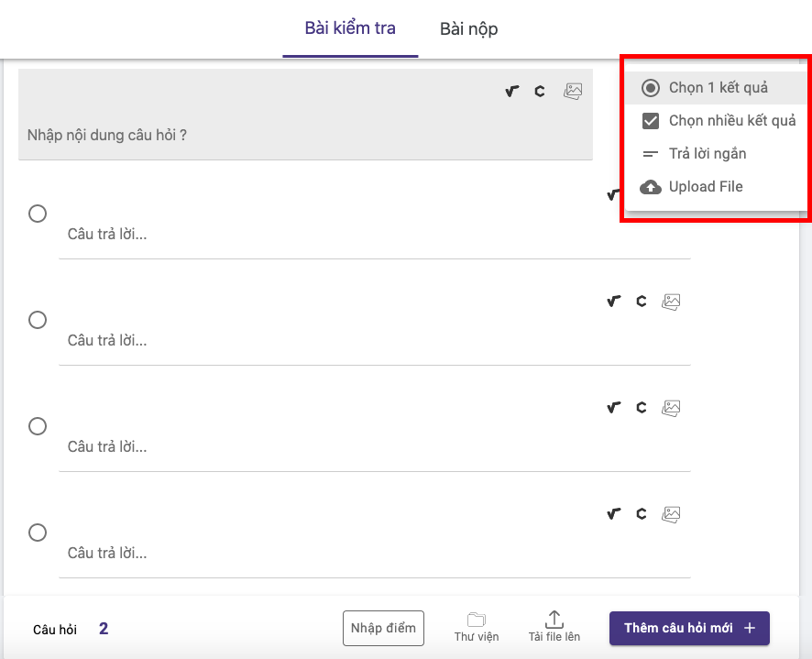The image size is (812, 659).
Task: Click the Upload File cloud icon in the menu
Action: [650, 186]
